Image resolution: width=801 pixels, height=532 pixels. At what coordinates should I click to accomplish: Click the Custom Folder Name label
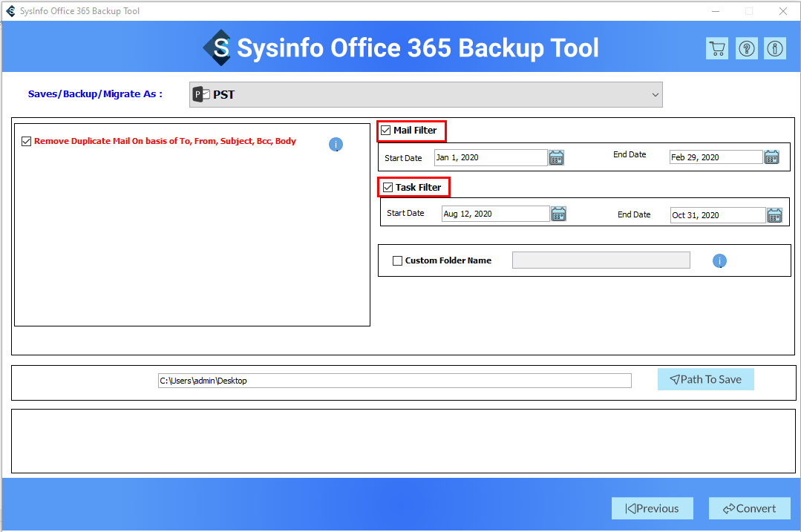(x=448, y=261)
